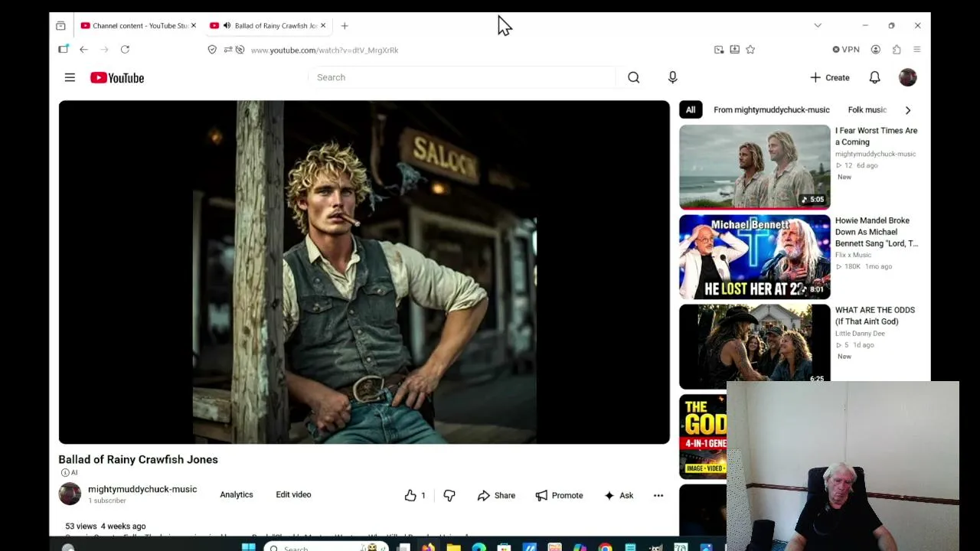Viewport: 980px width, 551px height.
Task: Close the Channel content YouTube Studio tab
Action: (x=193, y=26)
